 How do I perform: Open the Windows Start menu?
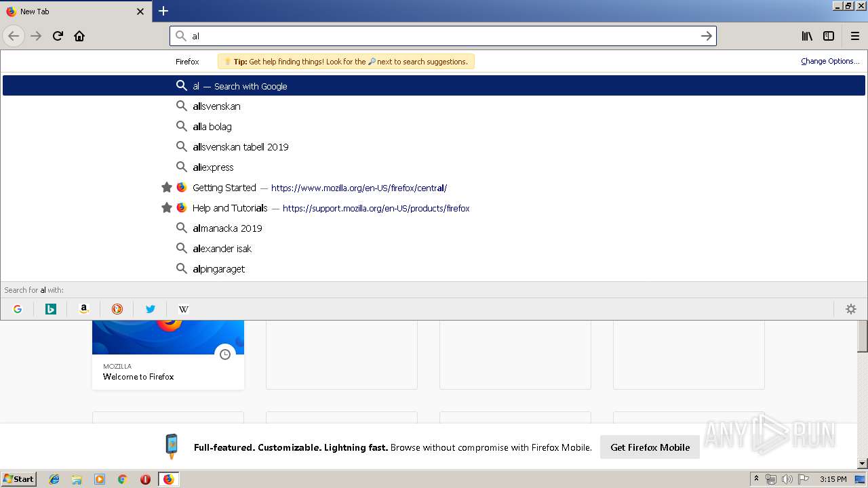click(x=19, y=479)
